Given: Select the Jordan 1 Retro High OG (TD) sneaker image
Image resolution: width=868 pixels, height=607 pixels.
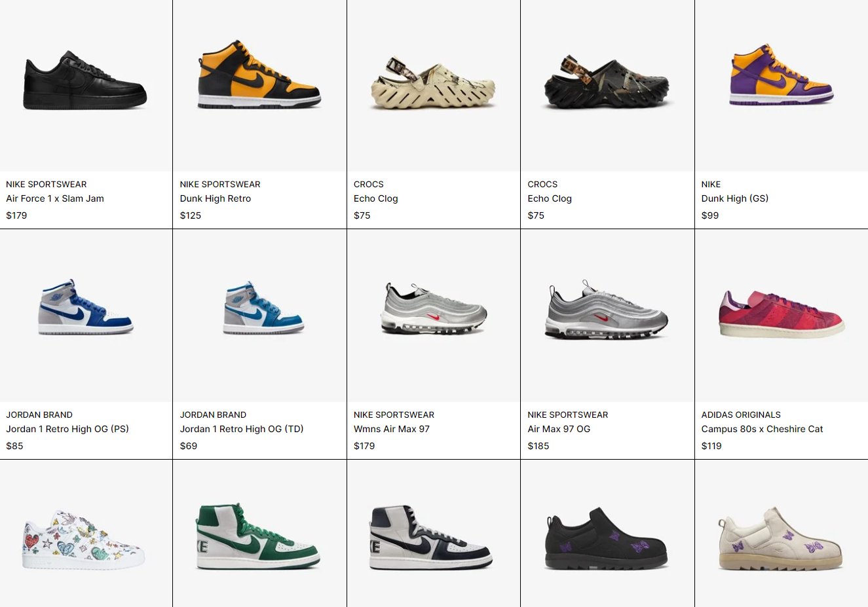Looking at the screenshot, I should point(264,308).
